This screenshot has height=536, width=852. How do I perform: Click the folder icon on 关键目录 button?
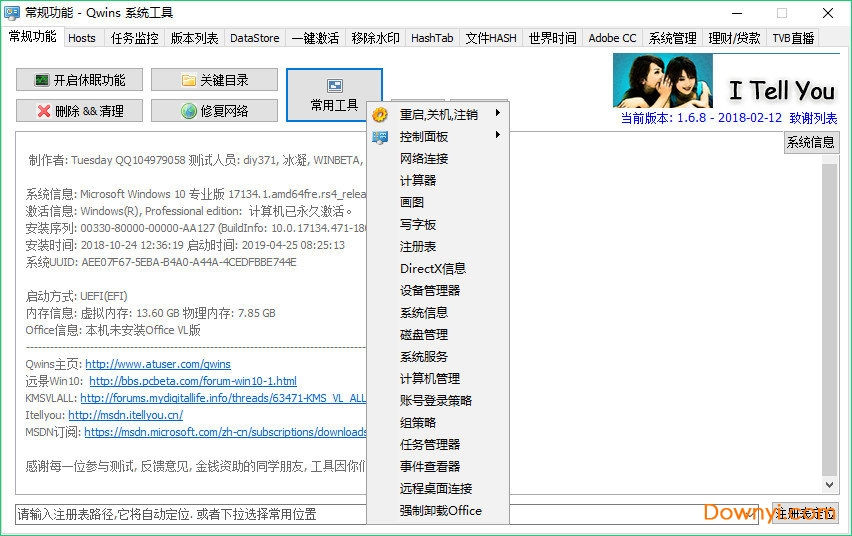pos(188,80)
